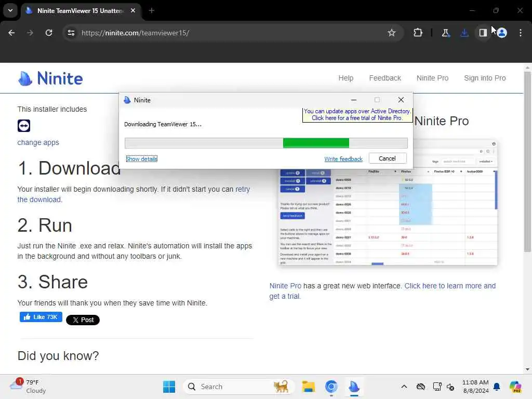
Task: Click the taskbar Search box
Action: pyautogui.click(x=239, y=387)
